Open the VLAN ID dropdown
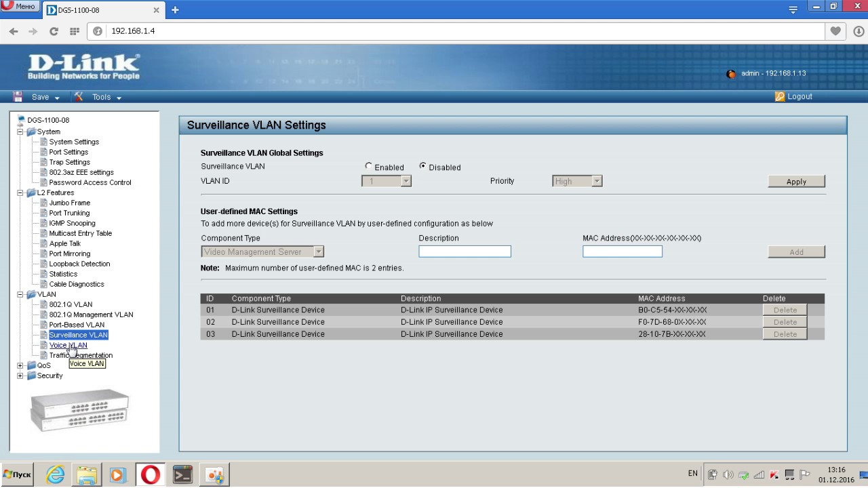Image resolution: width=868 pixels, height=488 pixels. click(x=387, y=181)
